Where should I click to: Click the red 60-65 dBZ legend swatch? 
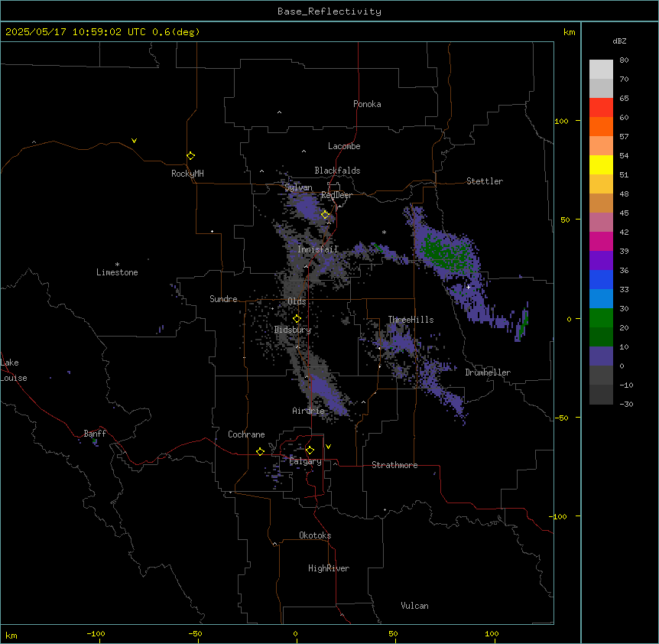coord(601,107)
